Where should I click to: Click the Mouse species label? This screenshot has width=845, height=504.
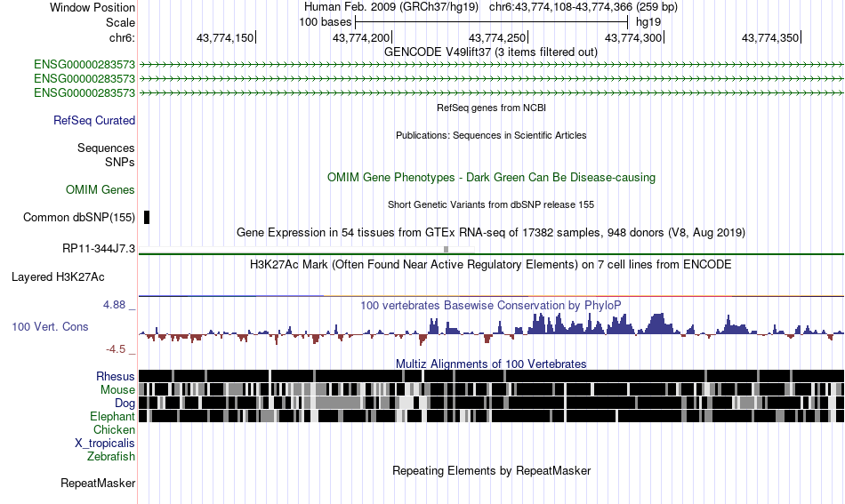pyautogui.click(x=117, y=390)
